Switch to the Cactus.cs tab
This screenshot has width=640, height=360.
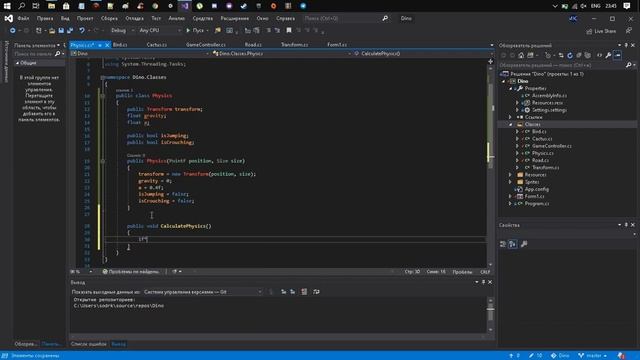tap(157, 45)
